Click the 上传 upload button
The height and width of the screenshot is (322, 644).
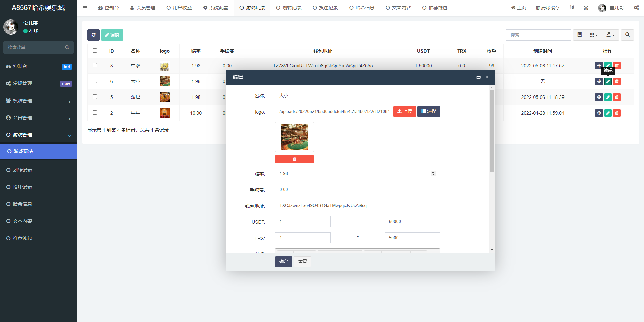[404, 111]
